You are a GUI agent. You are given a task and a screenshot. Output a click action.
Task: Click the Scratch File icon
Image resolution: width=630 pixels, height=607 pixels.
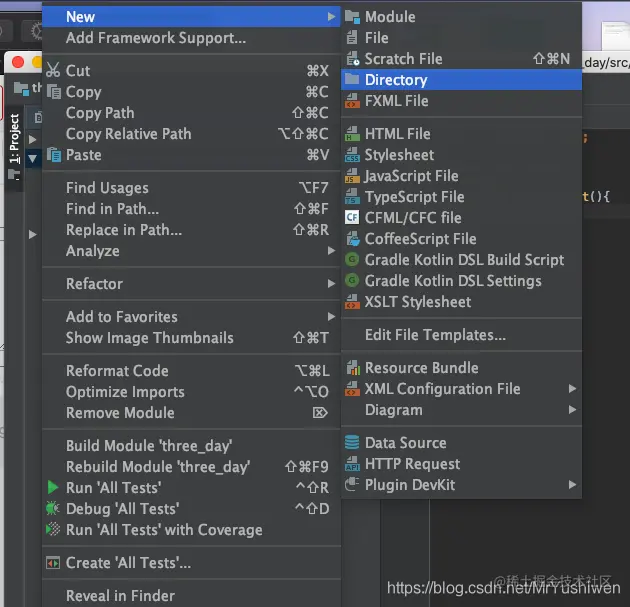coord(352,59)
